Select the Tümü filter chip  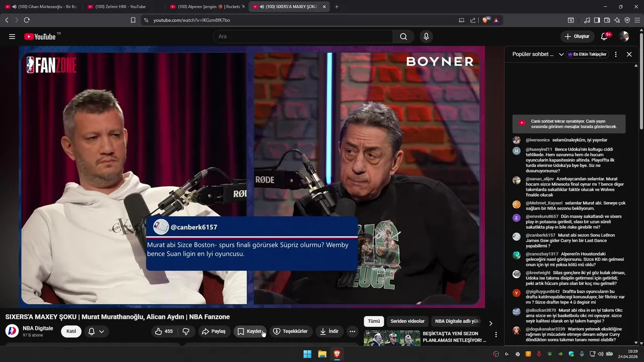click(374, 321)
